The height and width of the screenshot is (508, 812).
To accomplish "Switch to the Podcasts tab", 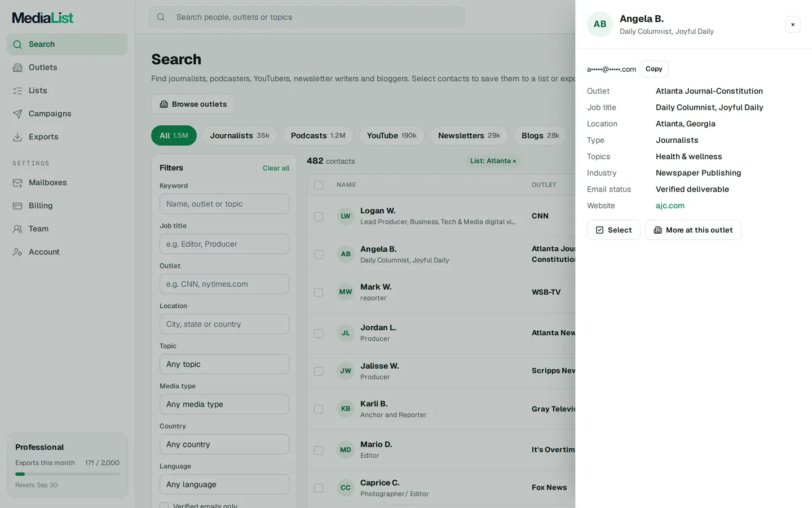I will tap(318, 135).
